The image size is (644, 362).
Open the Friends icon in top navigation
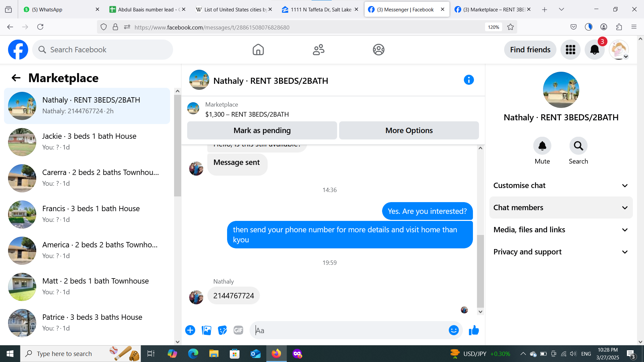click(x=319, y=50)
